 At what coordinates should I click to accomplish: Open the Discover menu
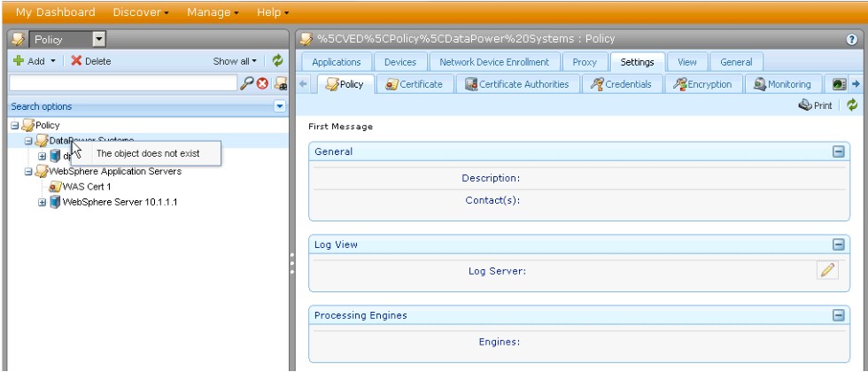pyautogui.click(x=141, y=12)
